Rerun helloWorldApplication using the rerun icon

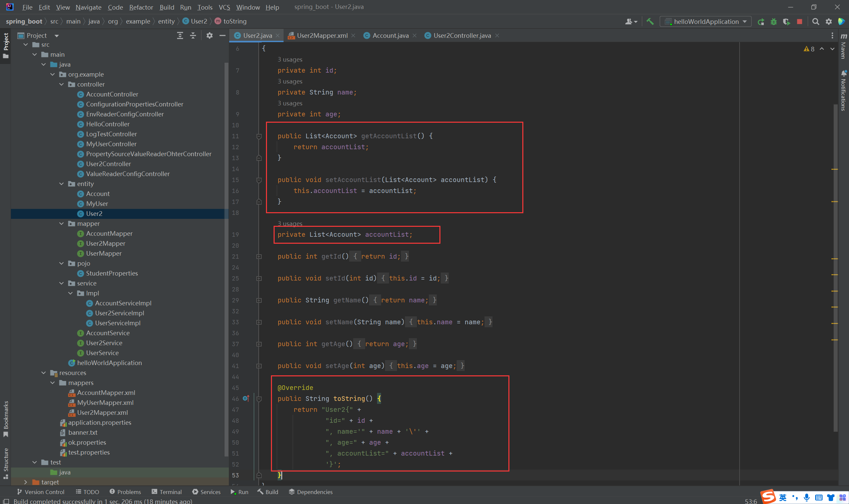(x=761, y=22)
